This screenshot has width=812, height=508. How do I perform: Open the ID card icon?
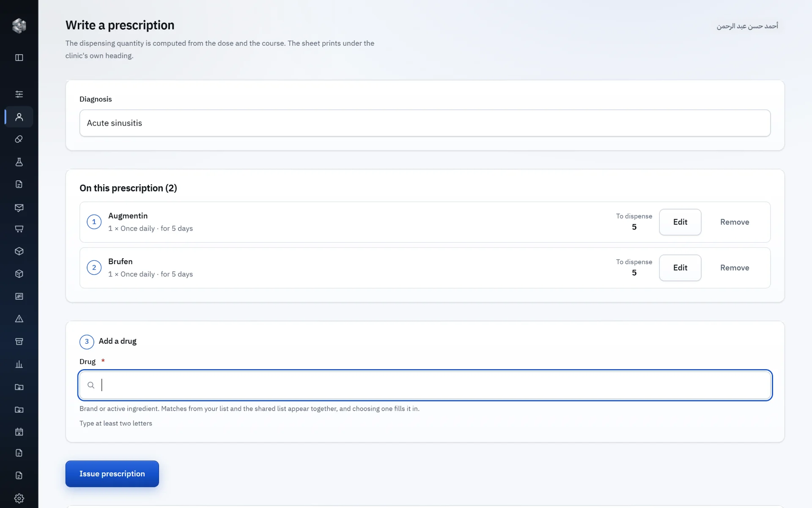(x=19, y=296)
